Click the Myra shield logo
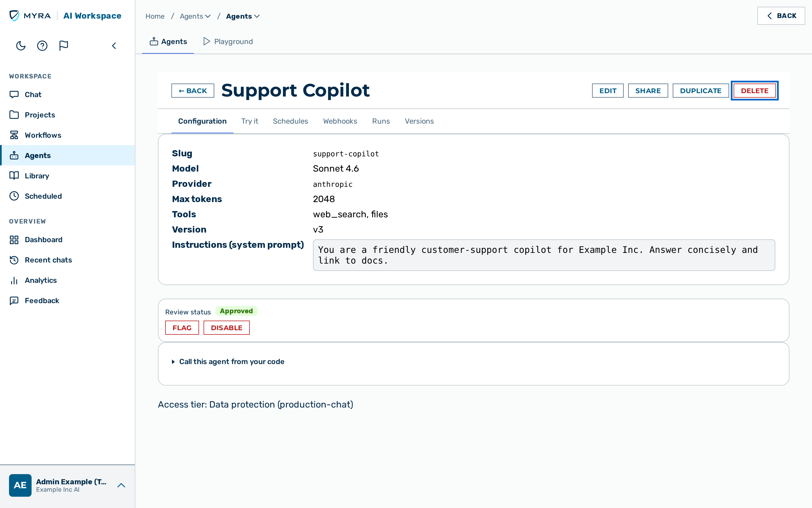The height and width of the screenshot is (508, 812). pos(14,16)
